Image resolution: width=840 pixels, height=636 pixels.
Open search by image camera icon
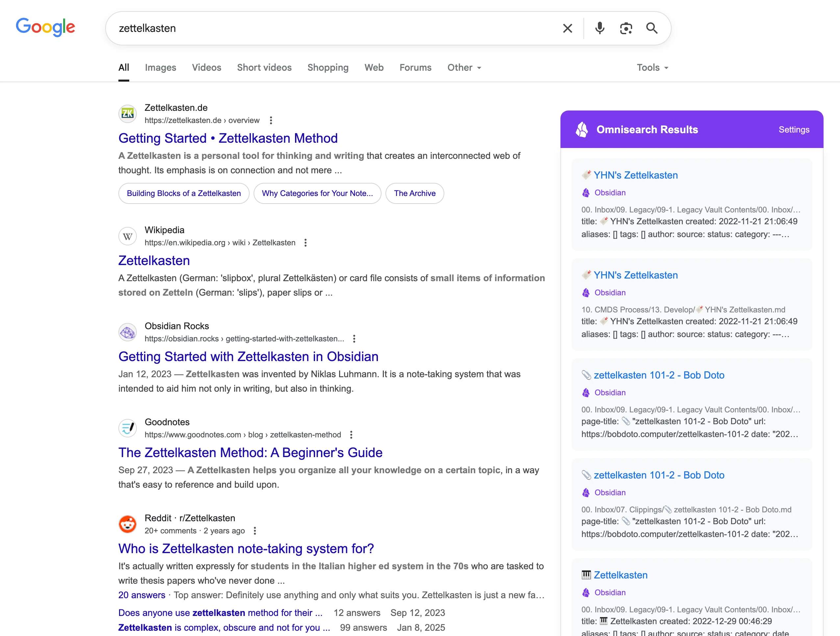pos(626,29)
